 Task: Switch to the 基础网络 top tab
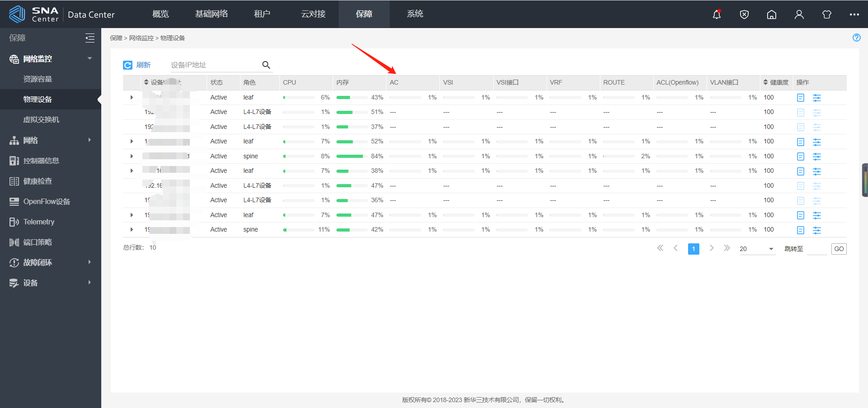[211, 14]
